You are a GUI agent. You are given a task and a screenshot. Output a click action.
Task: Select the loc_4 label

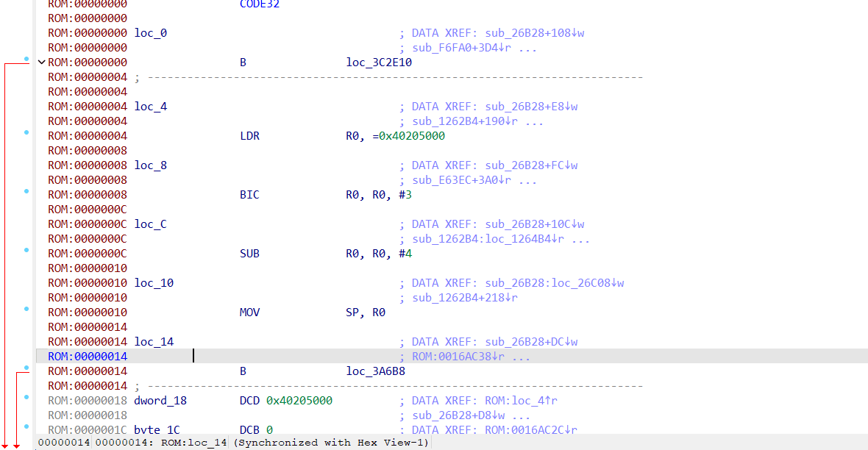point(151,107)
